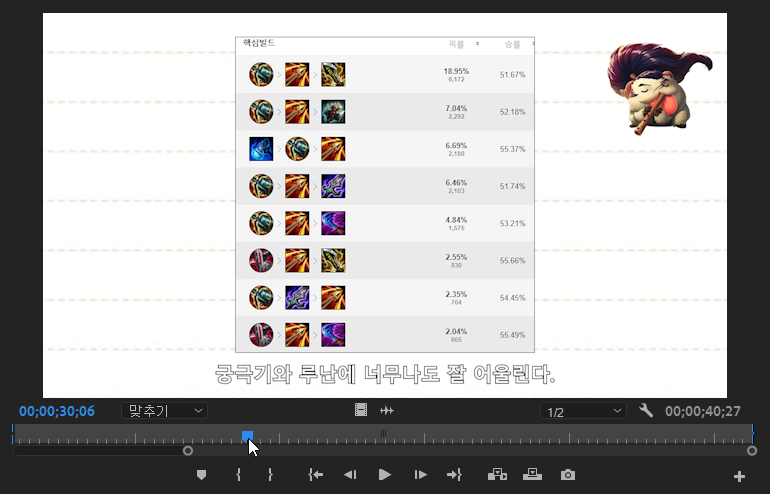
Task: Click the Mark In bracket button
Action: click(x=239, y=475)
